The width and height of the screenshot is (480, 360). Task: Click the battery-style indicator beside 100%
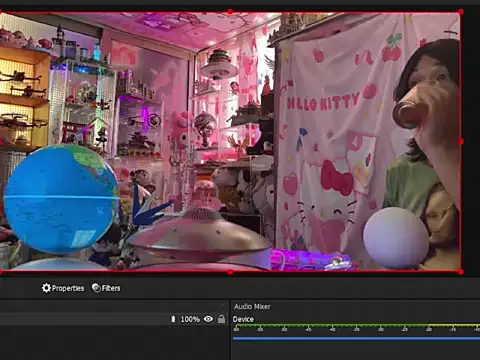[173, 319]
